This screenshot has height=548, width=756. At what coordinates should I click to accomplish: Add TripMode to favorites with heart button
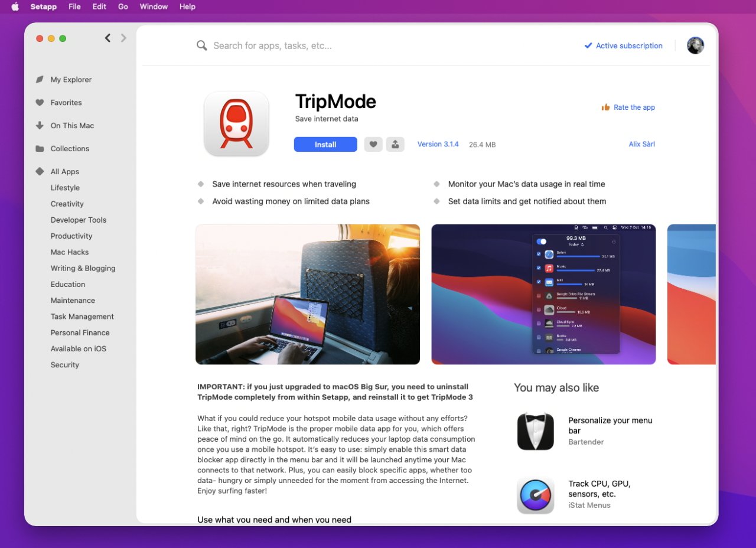click(373, 144)
